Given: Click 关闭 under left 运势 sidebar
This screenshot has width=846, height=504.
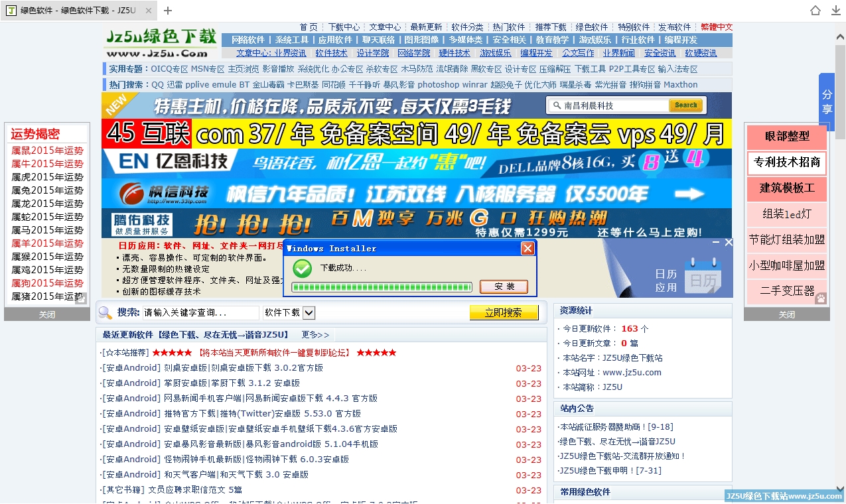Looking at the screenshot, I should (x=46, y=314).
